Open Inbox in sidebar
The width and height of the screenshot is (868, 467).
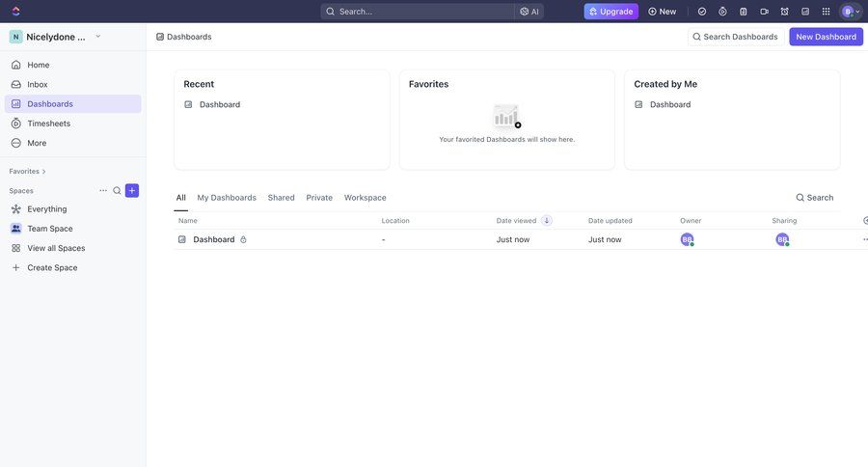[x=72, y=84]
